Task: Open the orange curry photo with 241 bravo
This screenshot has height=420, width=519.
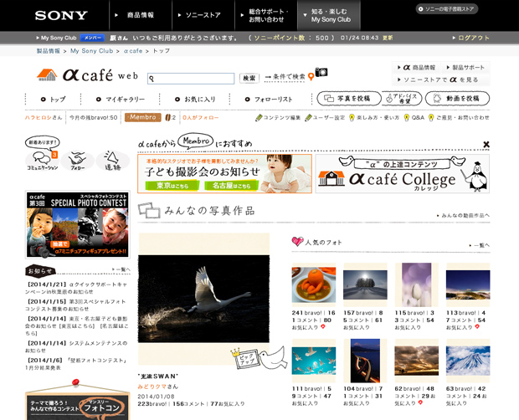Action: [x=314, y=284]
